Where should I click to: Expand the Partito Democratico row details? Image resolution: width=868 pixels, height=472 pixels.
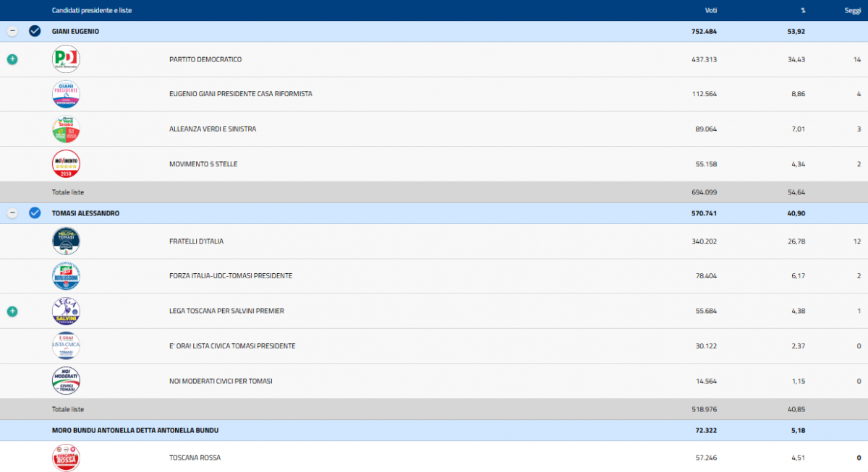(x=12, y=59)
